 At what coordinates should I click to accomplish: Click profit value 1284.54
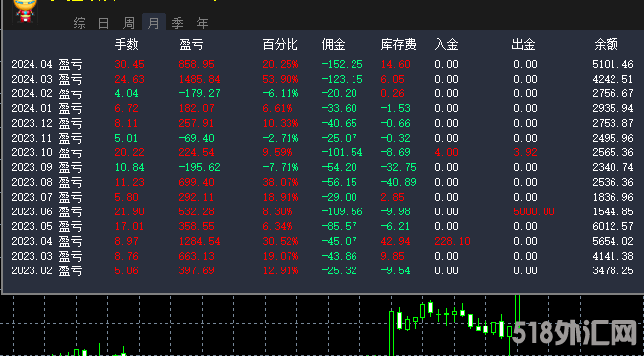click(200, 242)
